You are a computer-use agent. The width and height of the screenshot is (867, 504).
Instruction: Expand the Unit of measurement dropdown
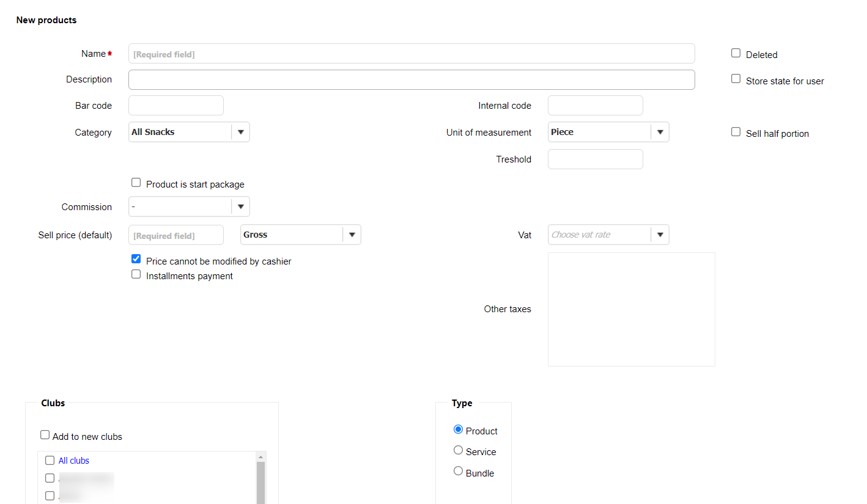pos(608,132)
